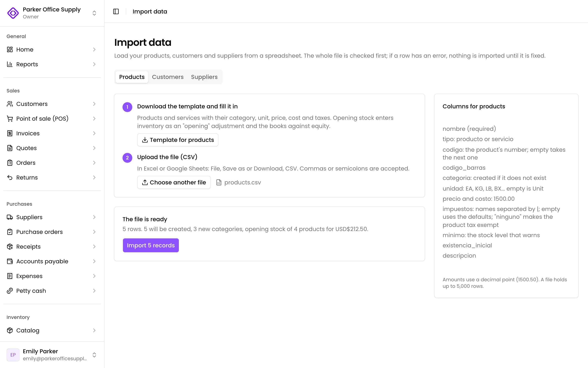Click the Receipts package icon

10,247
